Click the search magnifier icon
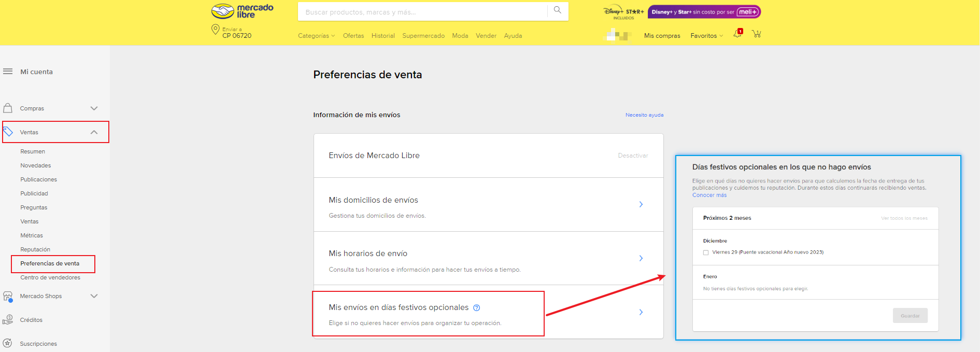 pyautogui.click(x=558, y=10)
